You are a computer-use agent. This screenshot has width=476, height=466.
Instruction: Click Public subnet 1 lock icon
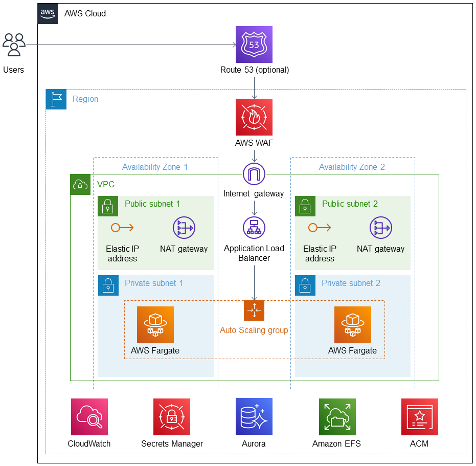coord(108,206)
